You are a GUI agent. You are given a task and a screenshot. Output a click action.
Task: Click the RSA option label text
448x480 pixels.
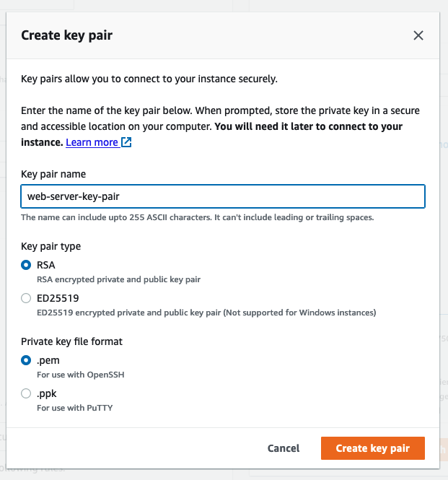[45, 265]
